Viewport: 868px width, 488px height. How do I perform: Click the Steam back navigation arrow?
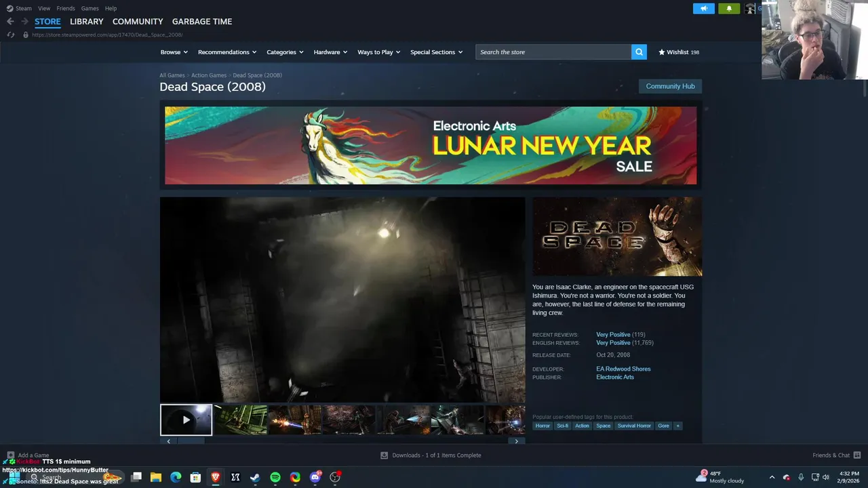(10, 22)
